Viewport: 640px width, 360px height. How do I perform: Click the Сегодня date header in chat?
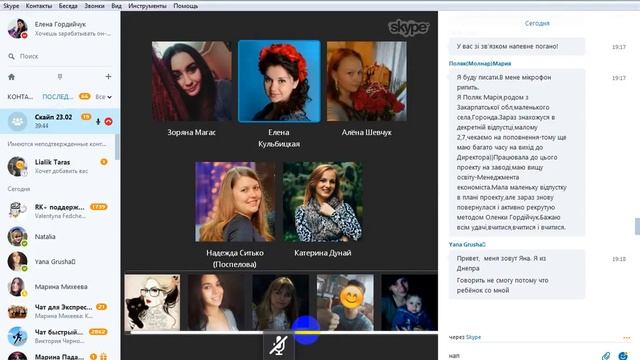(537, 23)
